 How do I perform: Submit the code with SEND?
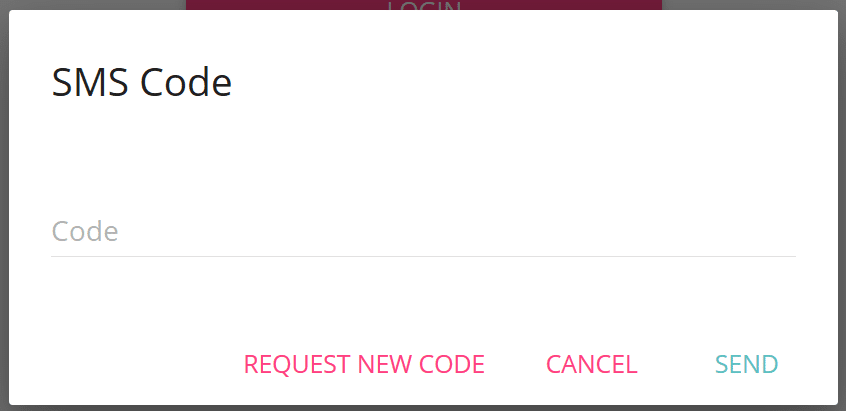pyautogui.click(x=747, y=365)
